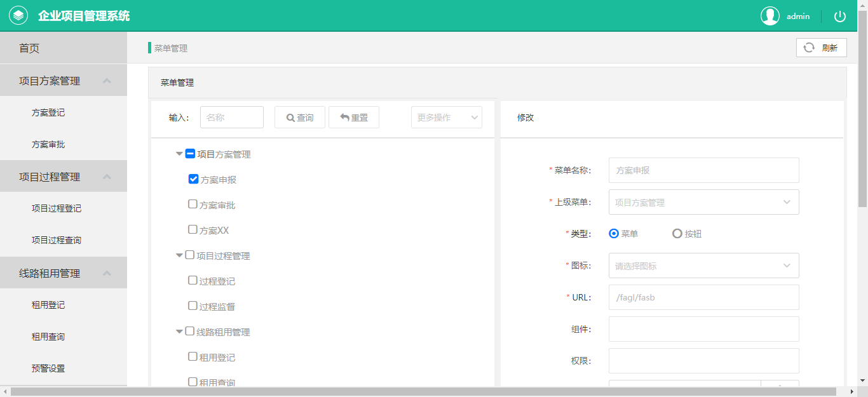Collapse the sidebar 线路租用管理 section chevron
This screenshot has height=397, width=868.
tap(107, 274)
